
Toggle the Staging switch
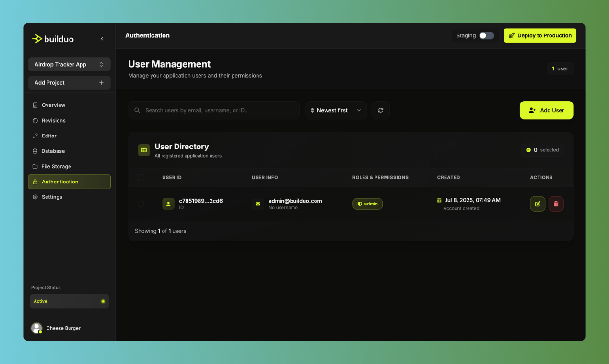486,35
